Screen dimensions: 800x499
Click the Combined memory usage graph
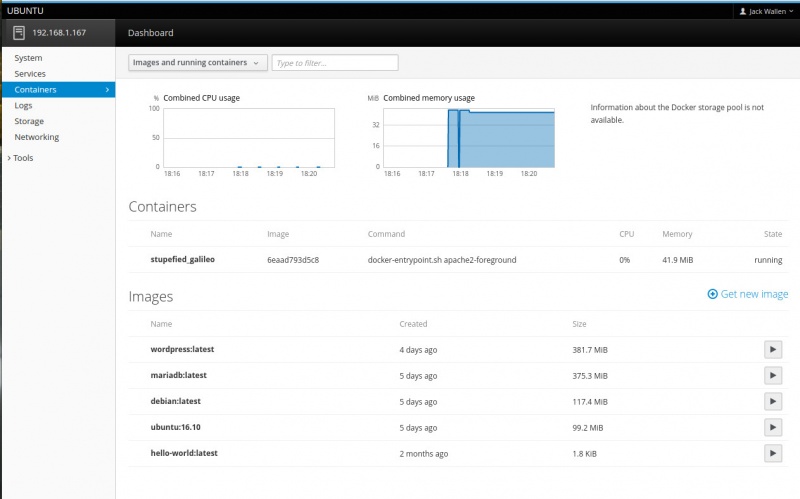coord(469,138)
